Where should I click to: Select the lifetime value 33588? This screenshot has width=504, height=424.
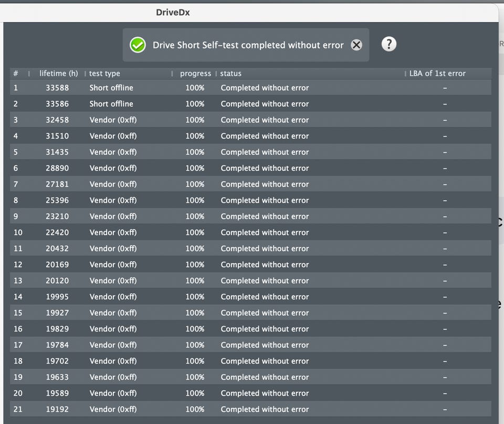[57, 88]
